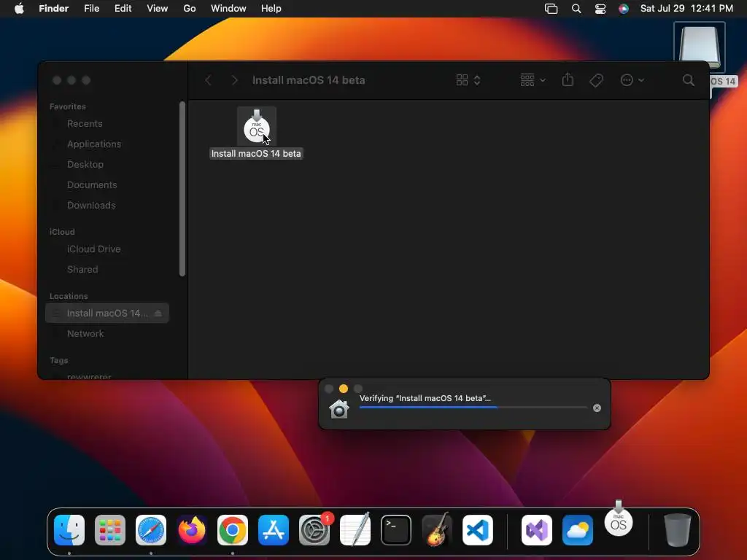Viewport: 747px width, 560px height.
Task: Open the Window menu
Action: [x=228, y=9]
